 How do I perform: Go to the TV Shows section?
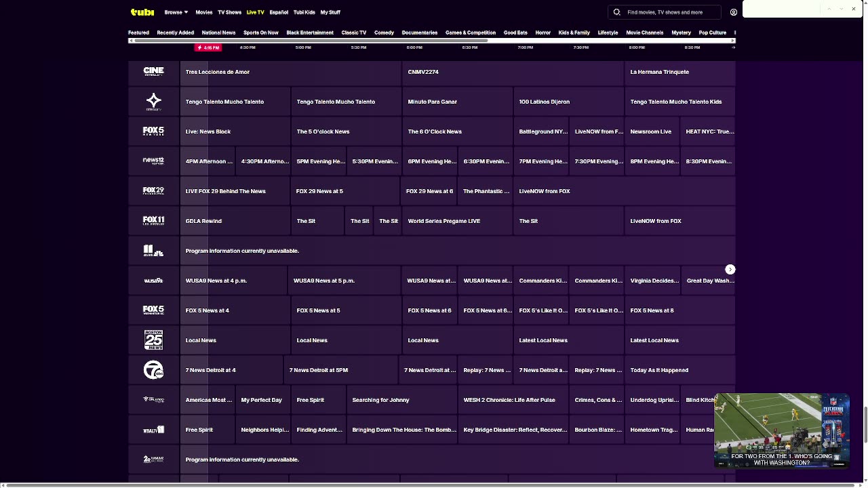pyautogui.click(x=229, y=12)
